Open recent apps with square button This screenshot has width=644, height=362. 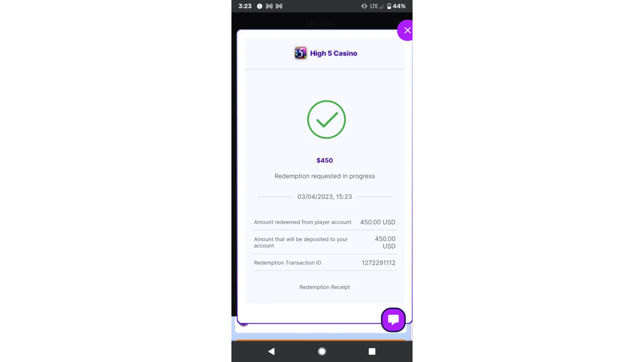(x=372, y=351)
